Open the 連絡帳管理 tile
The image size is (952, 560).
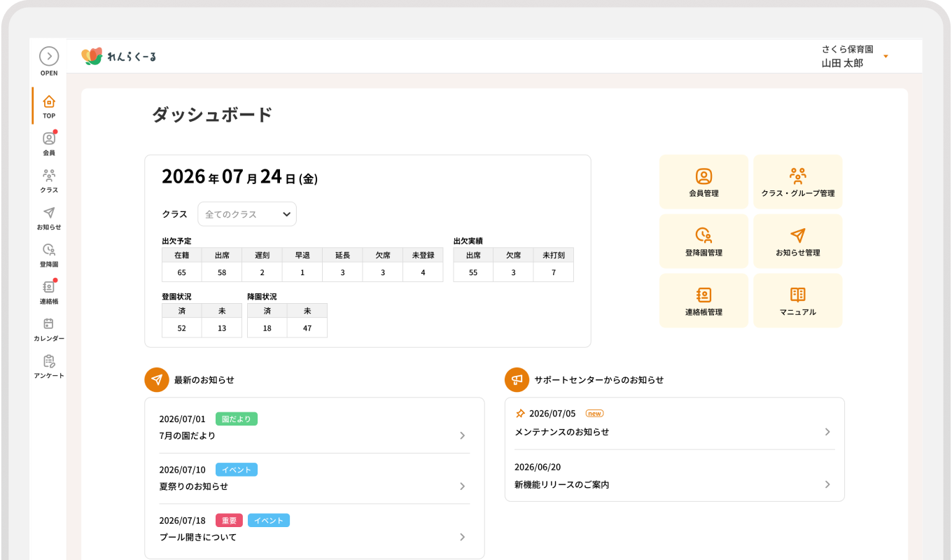pyautogui.click(x=703, y=301)
